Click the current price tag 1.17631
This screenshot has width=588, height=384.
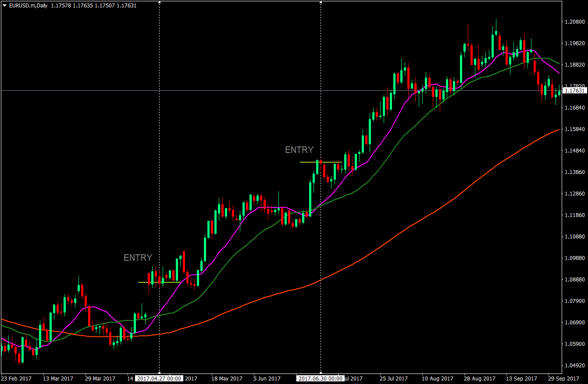[x=576, y=91]
